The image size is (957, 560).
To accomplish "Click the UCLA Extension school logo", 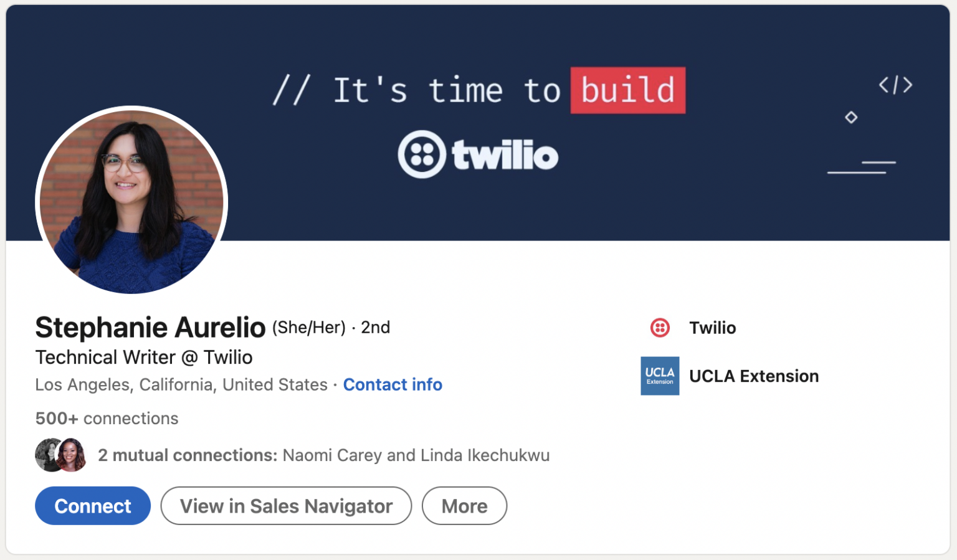I will click(x=660, y=376).
